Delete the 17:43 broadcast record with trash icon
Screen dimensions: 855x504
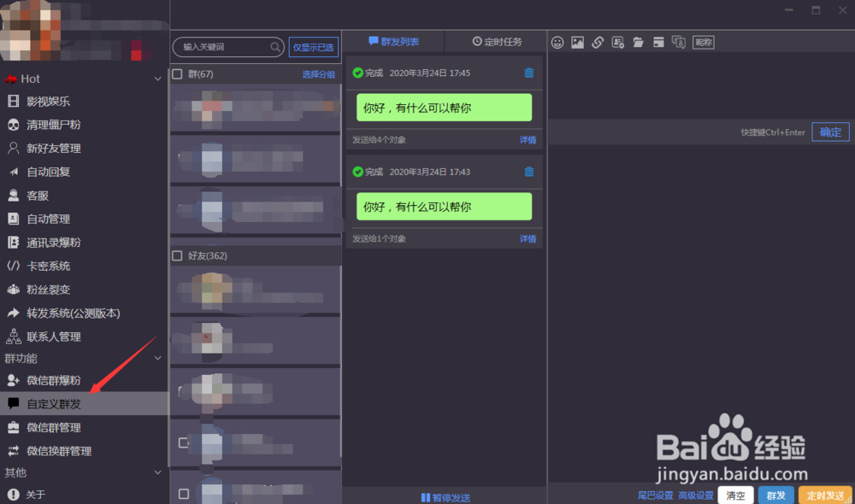pos(529,172)
